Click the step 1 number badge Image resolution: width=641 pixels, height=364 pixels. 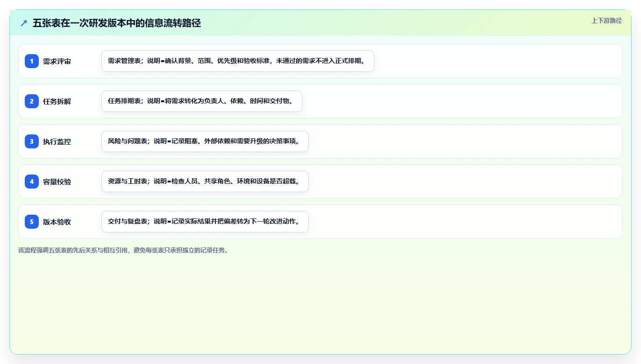pyautogui.click(x=32, y=61)
